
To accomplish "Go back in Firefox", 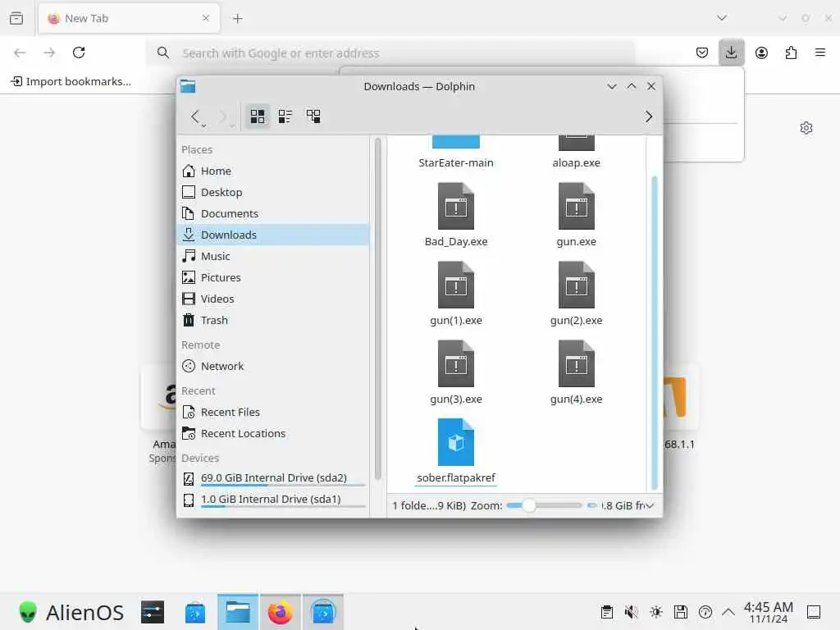I will [x=20, y=52].
